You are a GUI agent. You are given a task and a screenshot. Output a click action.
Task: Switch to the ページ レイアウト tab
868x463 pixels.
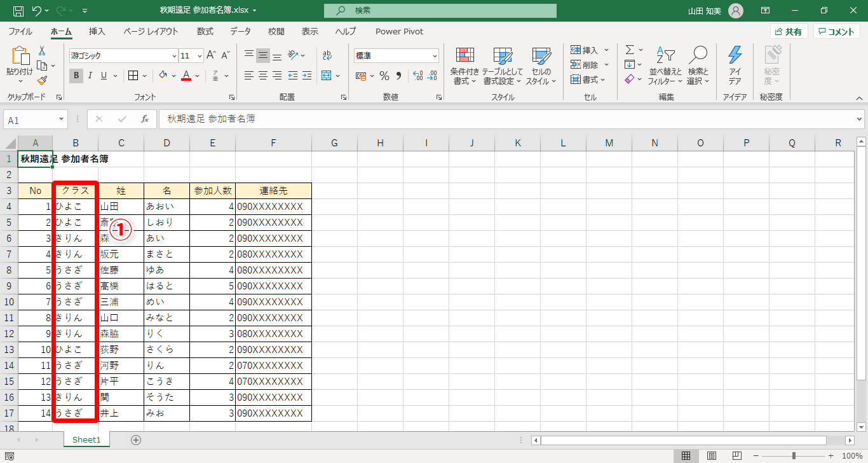tap(151, 31)
